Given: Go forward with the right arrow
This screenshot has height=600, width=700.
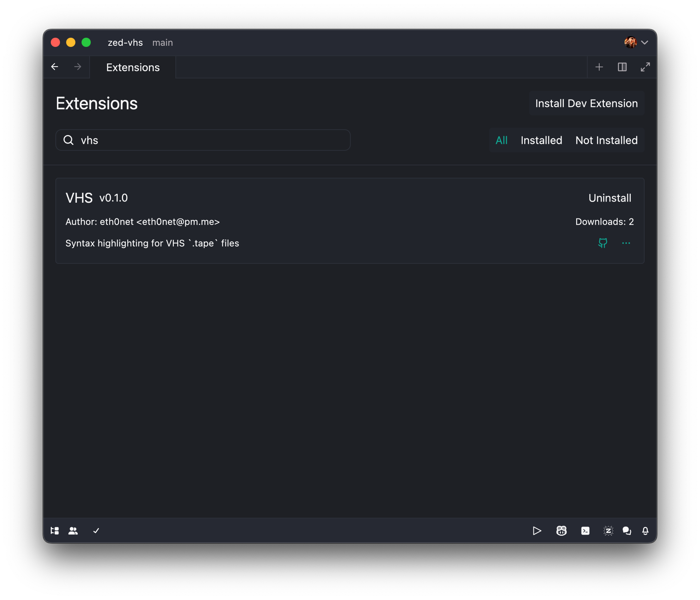Looking at the screenshot, I should coord(78,67).
